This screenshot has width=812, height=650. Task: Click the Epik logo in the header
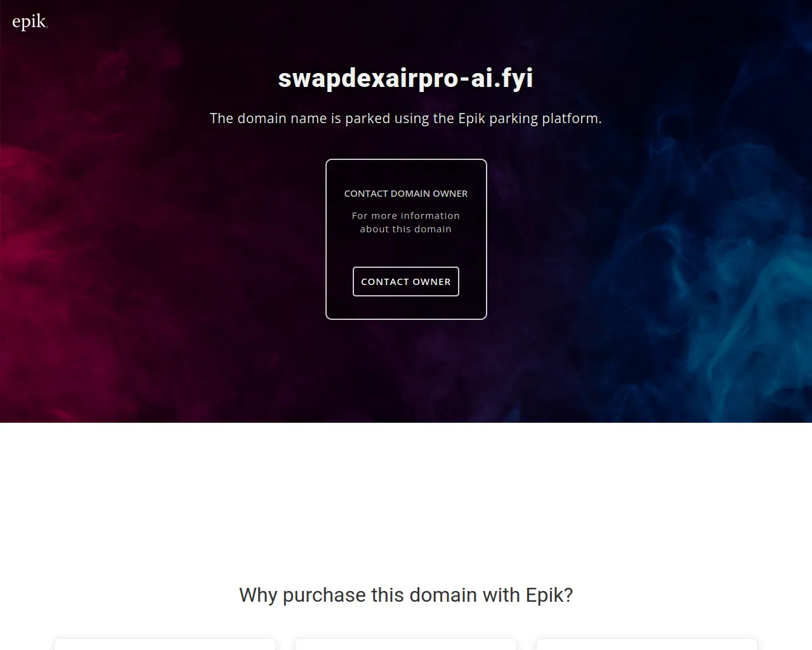click(x=30, y=22)
